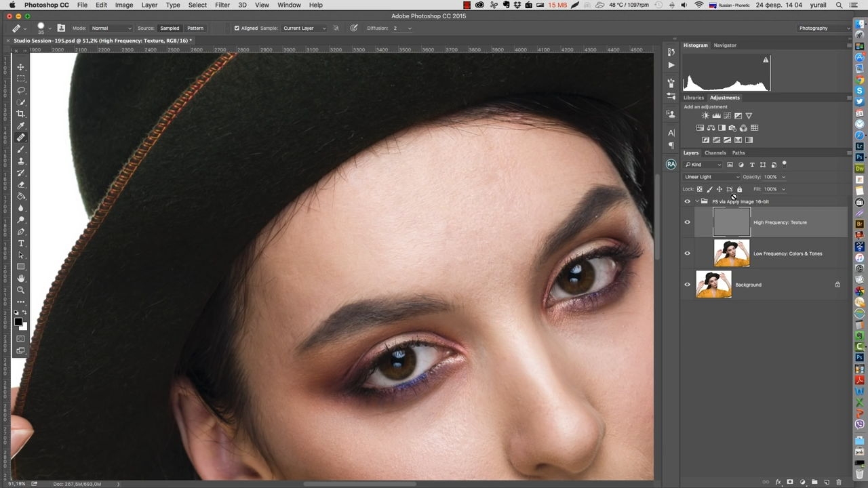Collapse the FS via Apply Image group
Viewport: 868px width, 488px height.
tap(696, 201)
